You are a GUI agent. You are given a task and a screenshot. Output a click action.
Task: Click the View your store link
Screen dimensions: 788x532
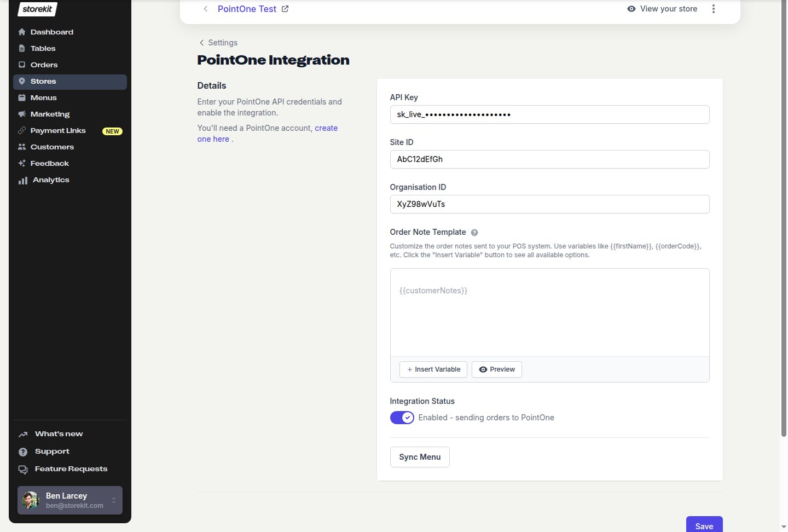point(662,9)
